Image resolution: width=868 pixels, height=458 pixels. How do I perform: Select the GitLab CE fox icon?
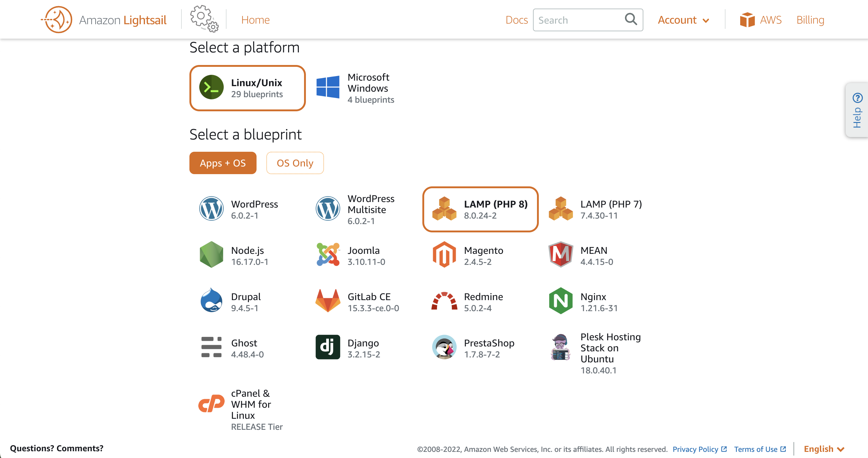click(328, 301)
